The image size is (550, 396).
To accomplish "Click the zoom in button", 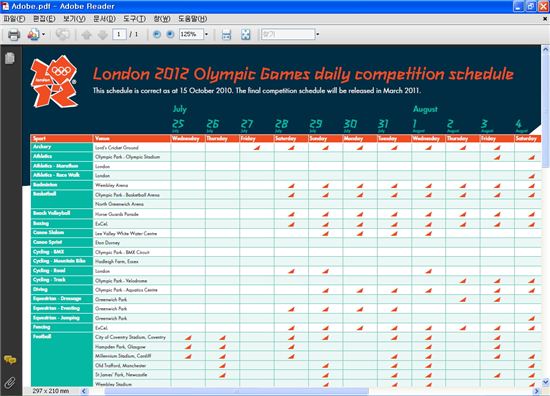I will (170, 34).
